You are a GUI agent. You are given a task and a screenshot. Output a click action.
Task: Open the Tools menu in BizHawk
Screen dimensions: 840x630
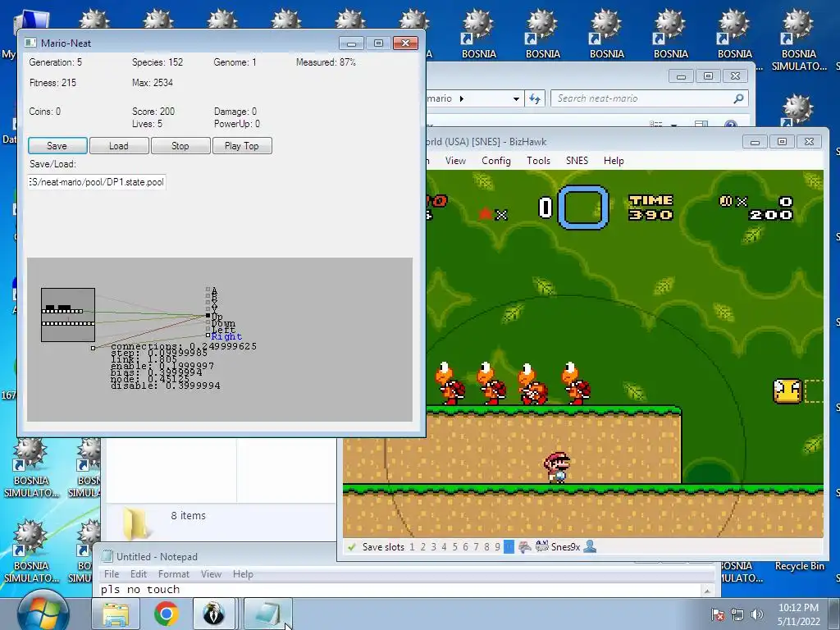click(538, 161)
